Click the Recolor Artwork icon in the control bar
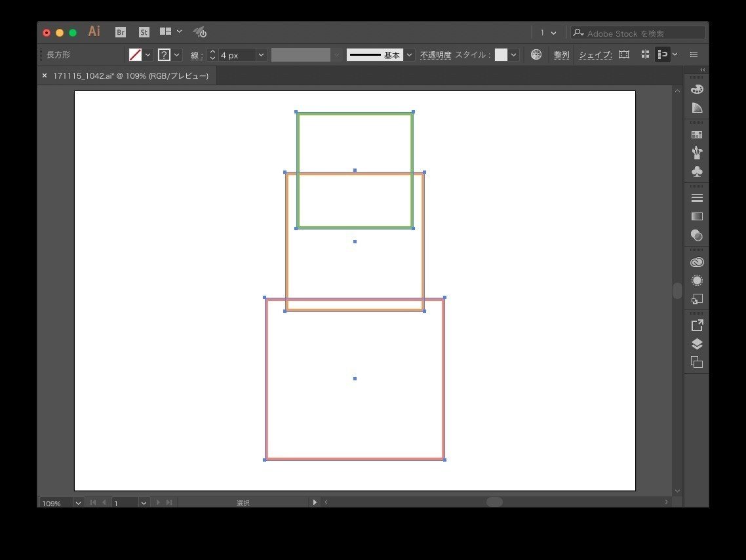This screenshot has width=746, height=560. 536,54
